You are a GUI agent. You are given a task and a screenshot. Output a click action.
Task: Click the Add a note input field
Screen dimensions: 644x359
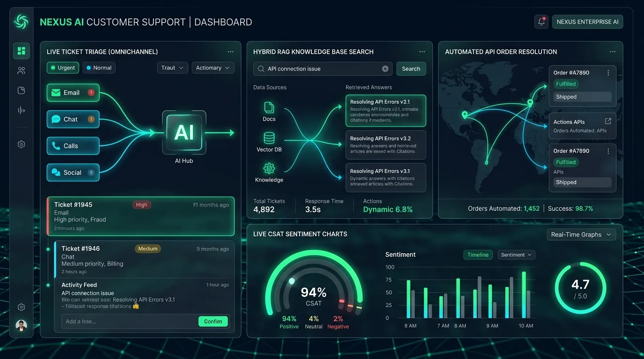(129, 321)
